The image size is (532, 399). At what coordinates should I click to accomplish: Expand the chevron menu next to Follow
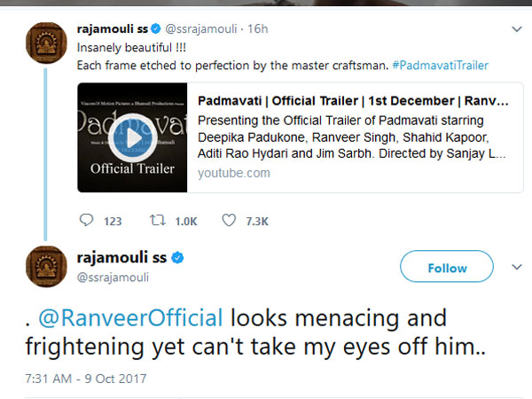click(514, 266)
